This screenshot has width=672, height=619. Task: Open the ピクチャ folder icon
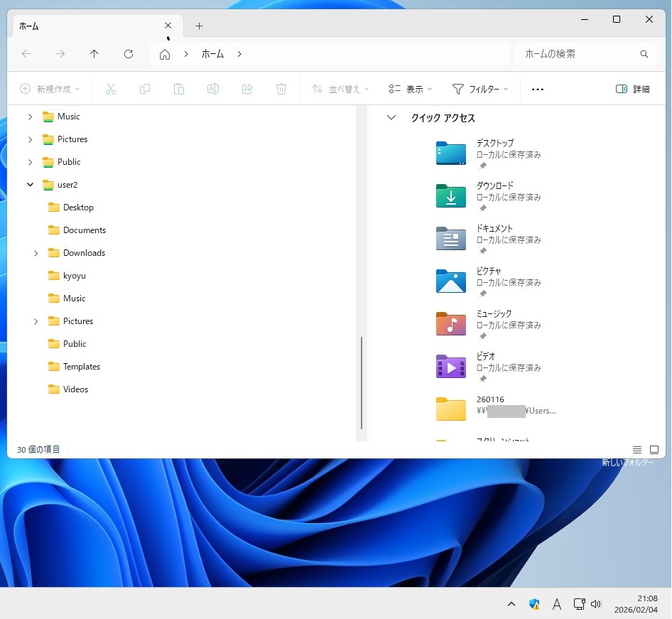451,281
